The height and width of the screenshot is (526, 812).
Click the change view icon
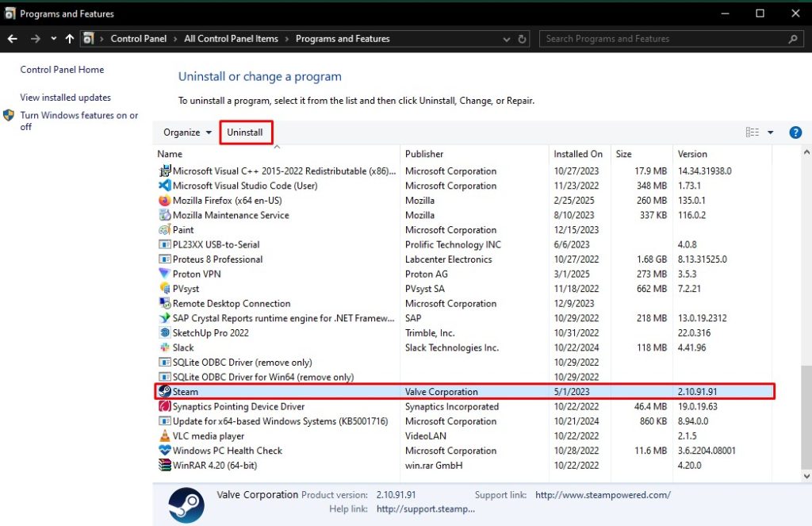(752, 132)
